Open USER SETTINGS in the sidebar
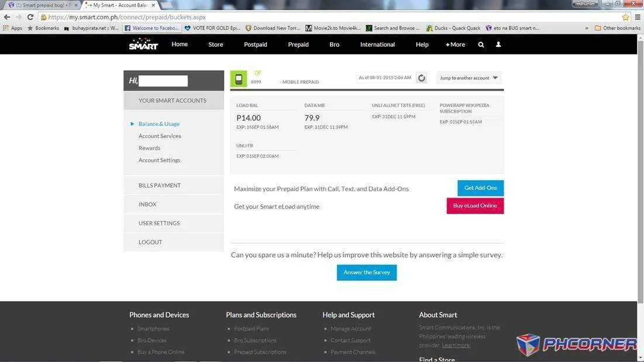Viewport: 644px width, 362px height. [174, 223]
